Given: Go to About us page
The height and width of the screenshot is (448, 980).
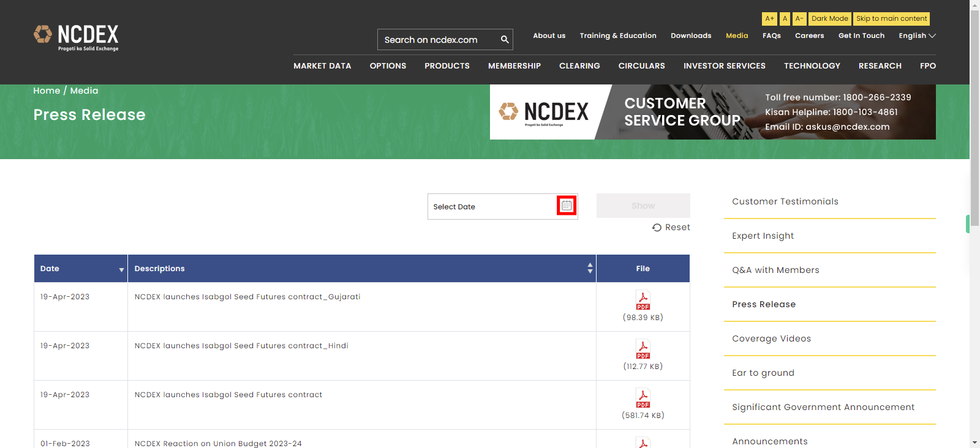Looking at the screenshot, I should (549, 35).
